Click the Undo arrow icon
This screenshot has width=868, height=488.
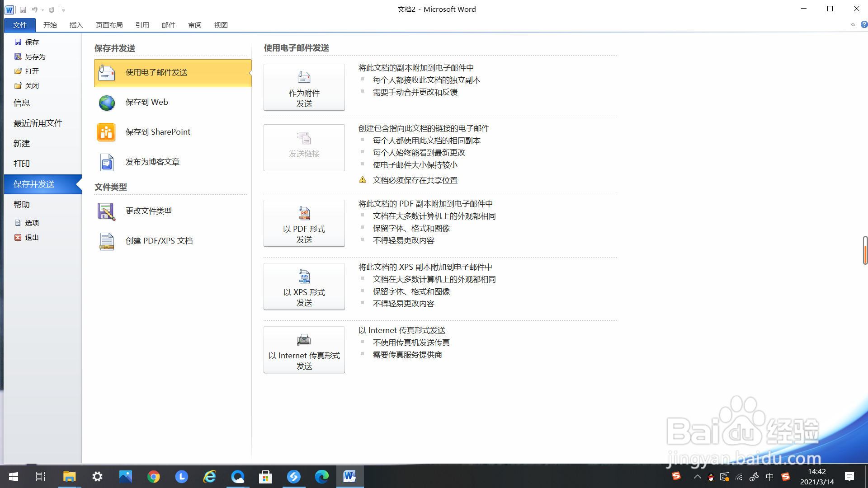tap(34, 9)
